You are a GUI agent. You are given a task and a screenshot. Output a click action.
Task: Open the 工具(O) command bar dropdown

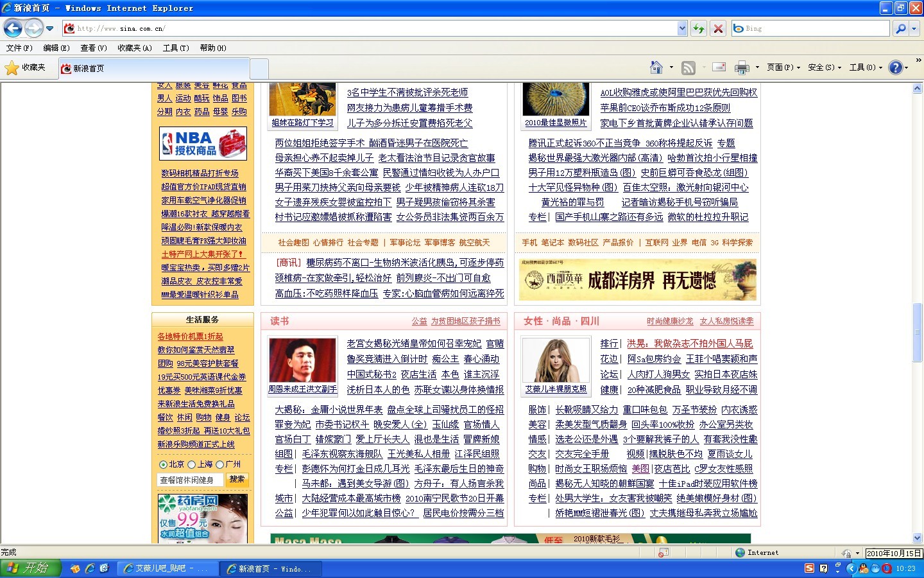click(x=866, y=67)
